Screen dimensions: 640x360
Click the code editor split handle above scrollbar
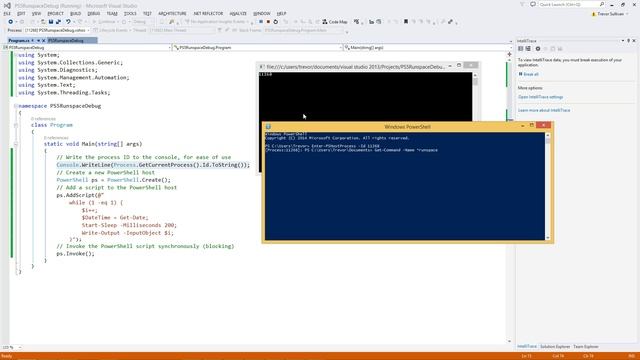(x=509, y=54)
